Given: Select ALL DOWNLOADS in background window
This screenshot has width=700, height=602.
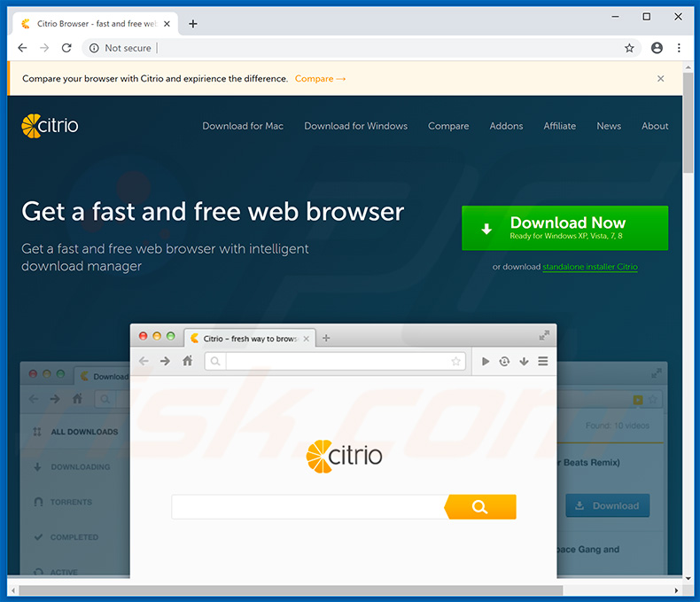Looking at the screenshot, I should point(75,432).
